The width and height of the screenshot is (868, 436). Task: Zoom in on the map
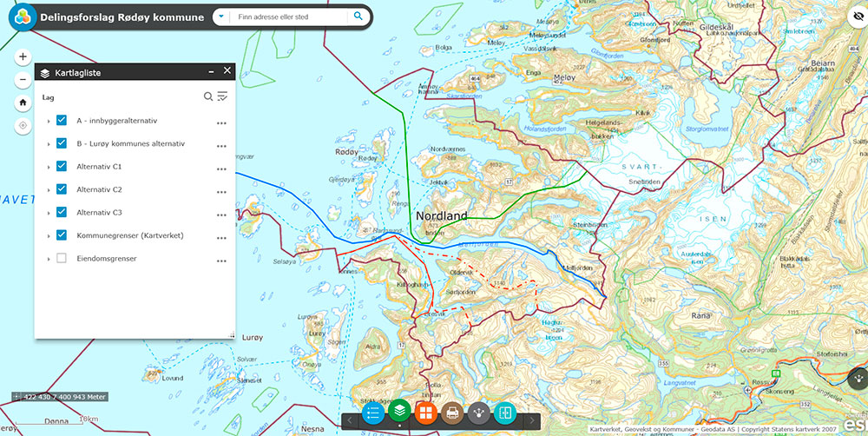coord(23,57)
